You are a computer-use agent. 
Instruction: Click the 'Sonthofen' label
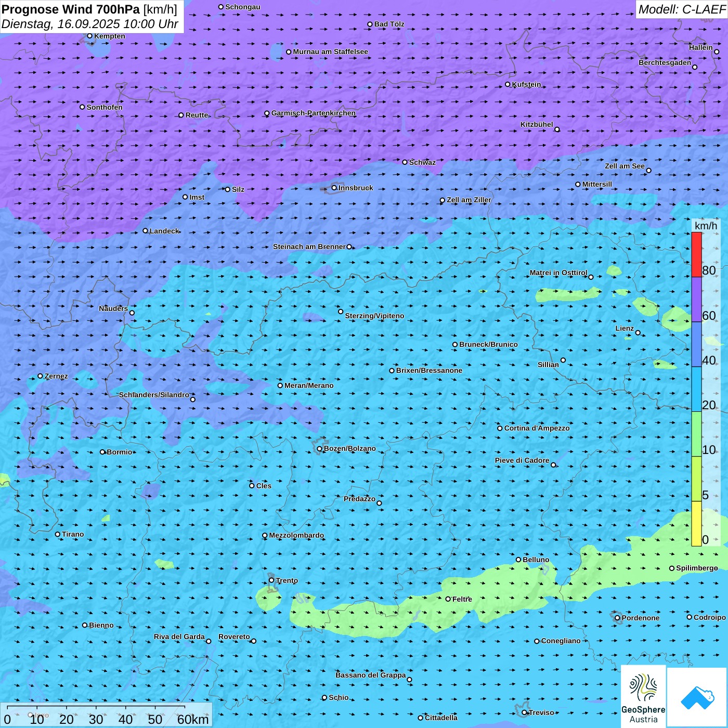click(x=105, y=107)
